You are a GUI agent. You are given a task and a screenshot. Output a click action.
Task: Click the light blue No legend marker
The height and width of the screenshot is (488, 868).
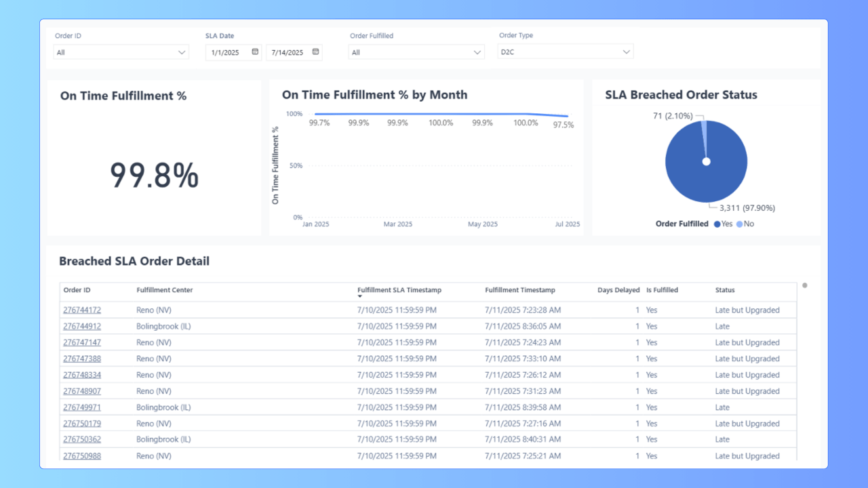pyautogui.click(x=739, y=224)
